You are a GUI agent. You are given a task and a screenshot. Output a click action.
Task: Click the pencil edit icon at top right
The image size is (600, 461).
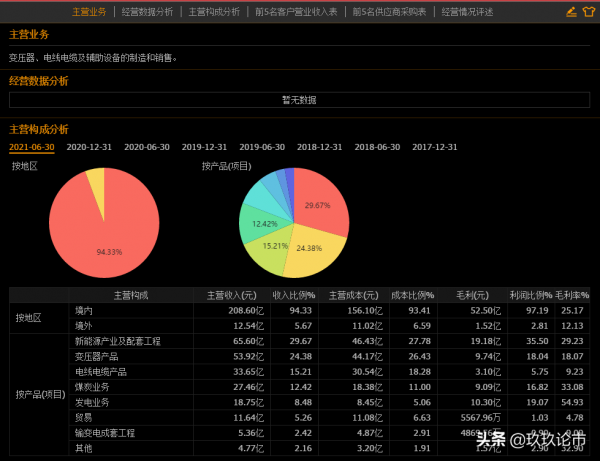(x=571, y=12)
